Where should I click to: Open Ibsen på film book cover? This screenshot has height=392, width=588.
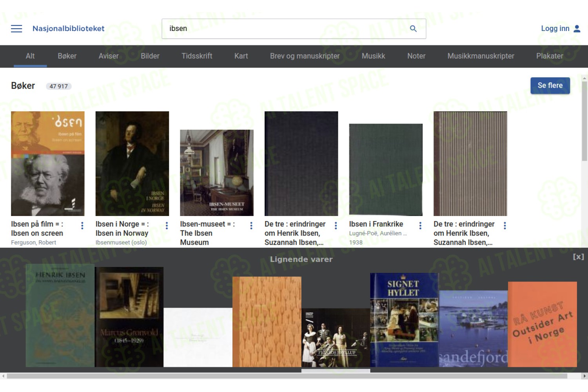point(48,163)
